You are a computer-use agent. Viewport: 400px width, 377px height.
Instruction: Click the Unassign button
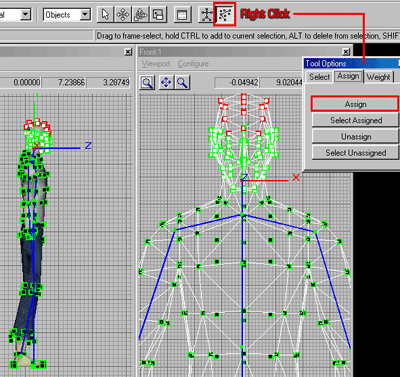(x=355, y=137)
